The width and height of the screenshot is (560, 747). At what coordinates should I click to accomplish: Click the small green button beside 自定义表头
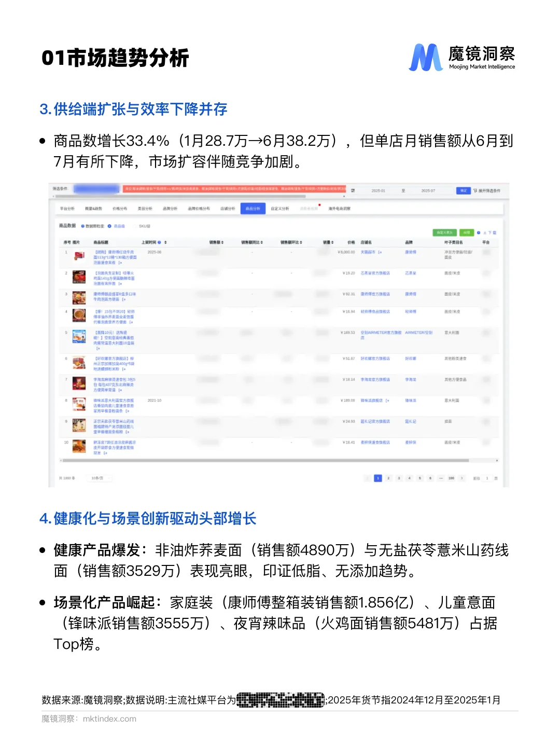coord(467,232)
